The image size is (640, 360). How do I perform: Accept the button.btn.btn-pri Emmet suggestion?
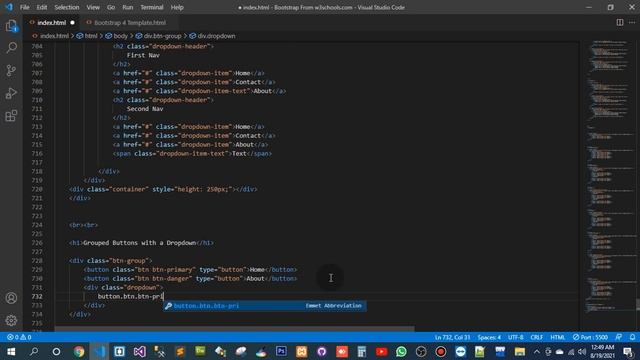coord(264,306)
